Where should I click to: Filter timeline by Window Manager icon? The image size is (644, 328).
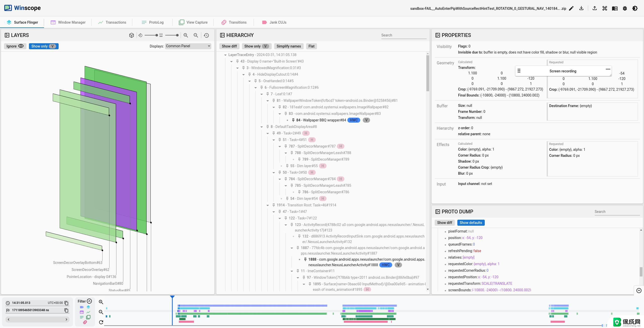tap(82, 312)
